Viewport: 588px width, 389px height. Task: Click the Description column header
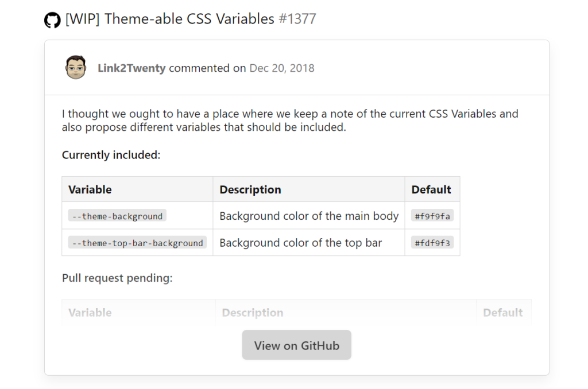tap(250, 189)
